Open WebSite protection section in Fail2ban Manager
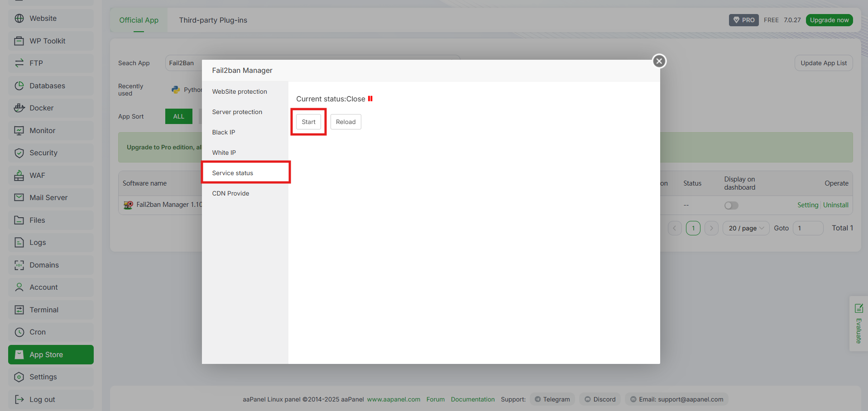 point(245,91)
